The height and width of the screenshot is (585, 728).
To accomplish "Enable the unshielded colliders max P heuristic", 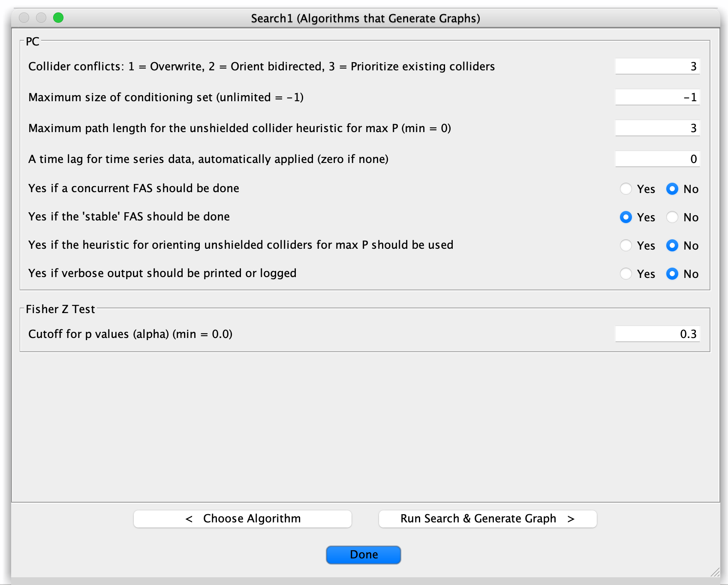I will (626, 246).
